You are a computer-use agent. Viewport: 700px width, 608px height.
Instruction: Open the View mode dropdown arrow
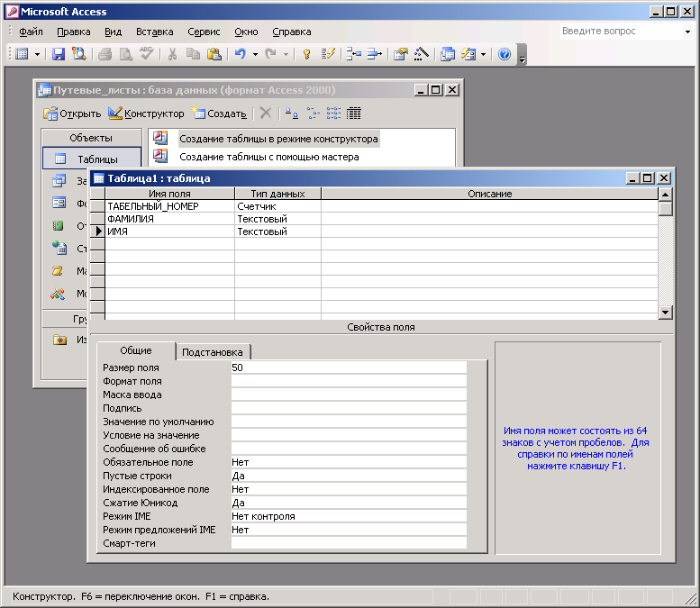click(37, 54)
